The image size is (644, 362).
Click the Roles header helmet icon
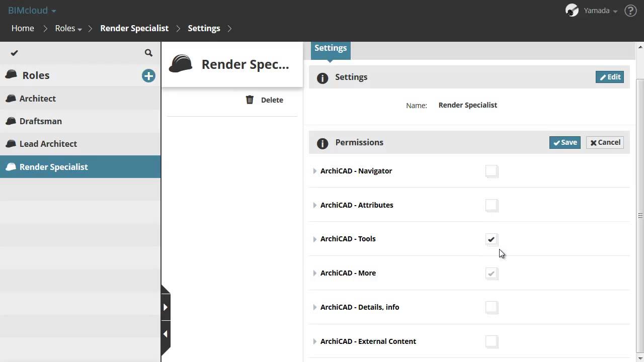pyautogui.click(x=11, y=75)
